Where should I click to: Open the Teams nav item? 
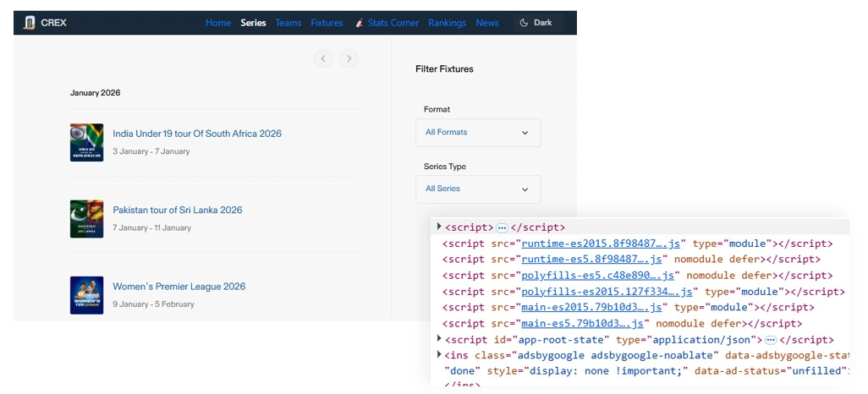click(288, 23)
